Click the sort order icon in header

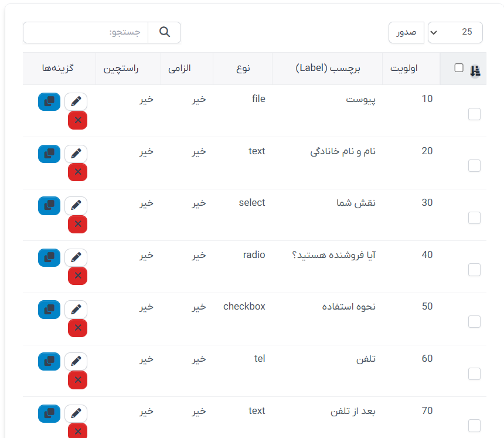(475, 71)
